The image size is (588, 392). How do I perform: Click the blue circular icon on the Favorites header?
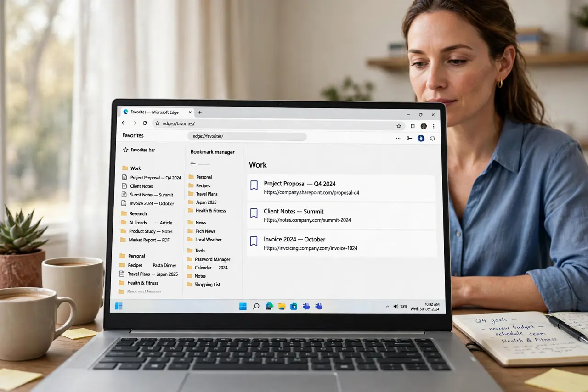point(421,138)
